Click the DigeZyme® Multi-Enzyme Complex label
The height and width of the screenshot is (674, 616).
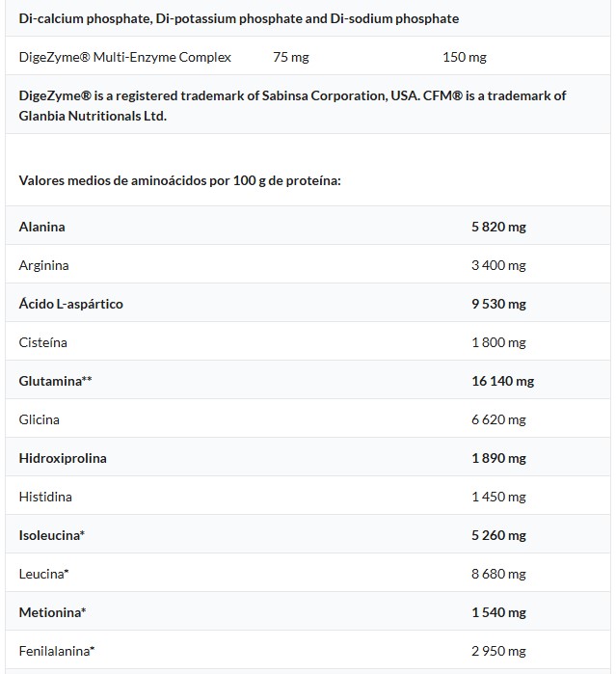point(125,57)
